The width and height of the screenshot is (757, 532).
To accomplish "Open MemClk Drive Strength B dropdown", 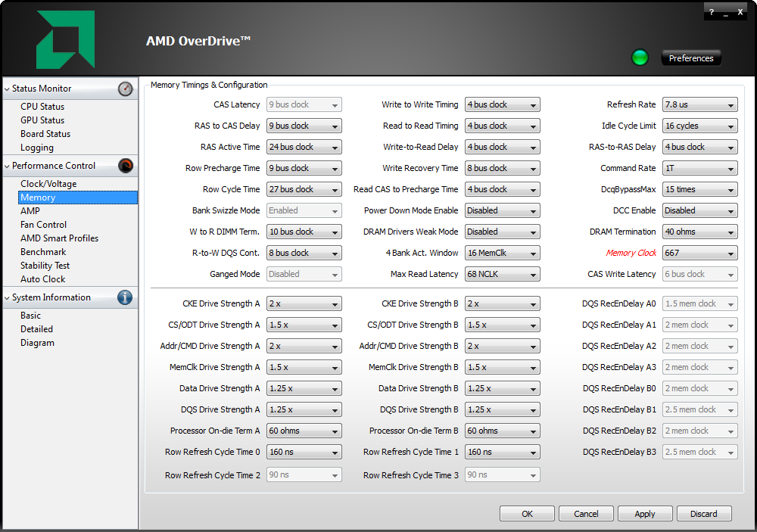I will pyautogui.click(x=503, y=367).
